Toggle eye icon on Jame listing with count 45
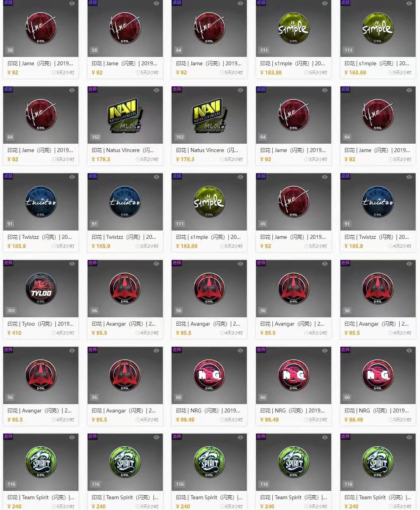 [325, 177]
